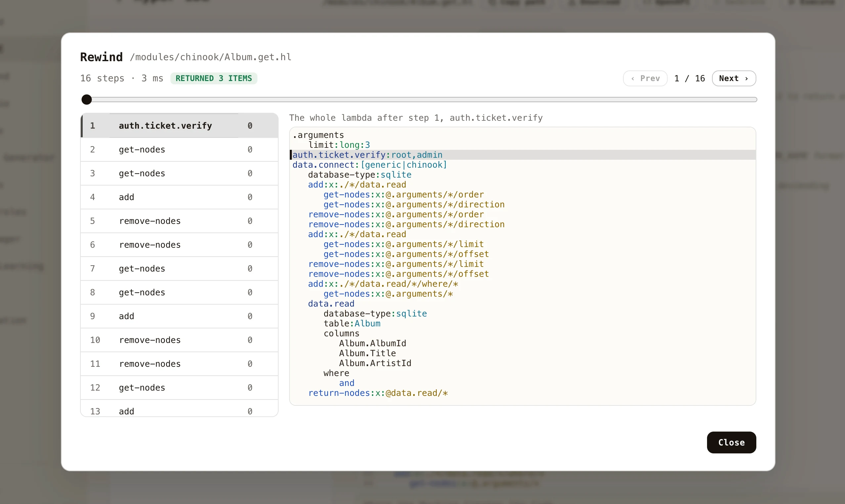The width and height of the screenshot is (845, 504).
Task: Select step 5 remove-nodes row
Action: [179, 221]
